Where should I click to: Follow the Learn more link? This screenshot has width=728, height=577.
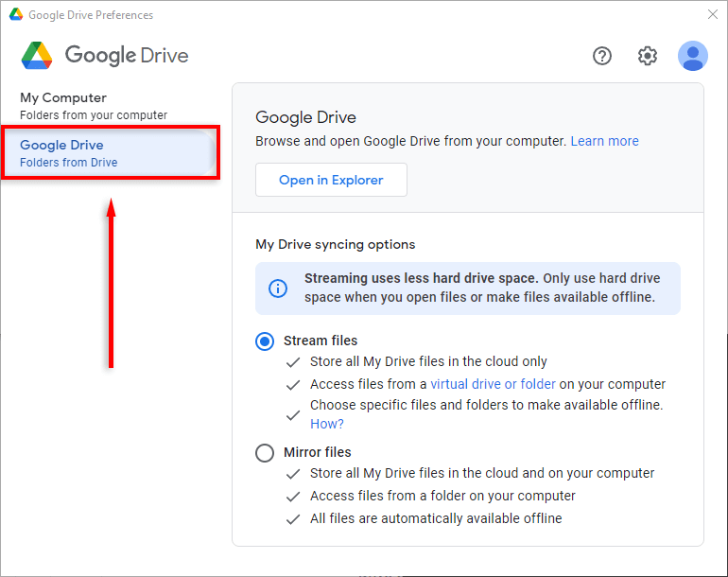[604, 141]
